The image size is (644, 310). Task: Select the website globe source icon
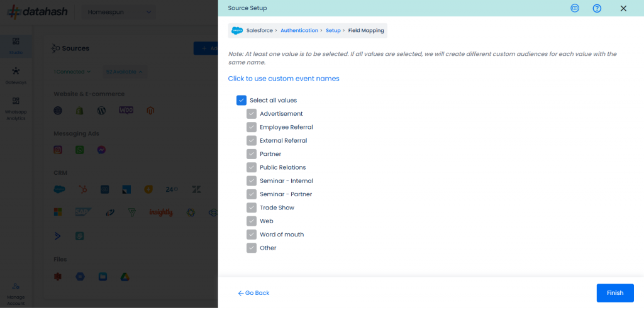(58, 111)
